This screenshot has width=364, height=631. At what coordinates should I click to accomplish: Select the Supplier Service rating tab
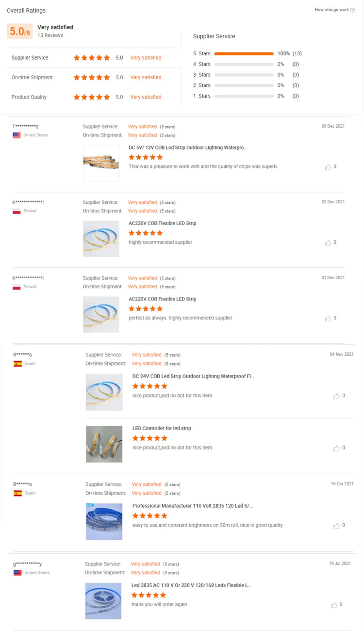point(30,58)
